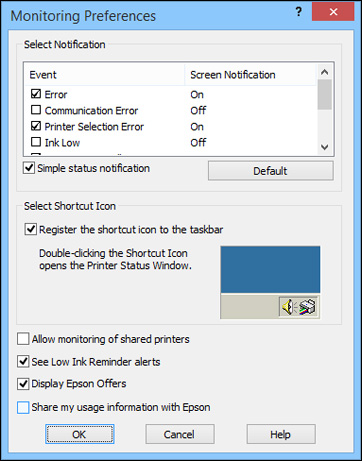Click the printer shortcut icon in preview
This screenshot has height=461, width=362.
click(x=307, y=307)
